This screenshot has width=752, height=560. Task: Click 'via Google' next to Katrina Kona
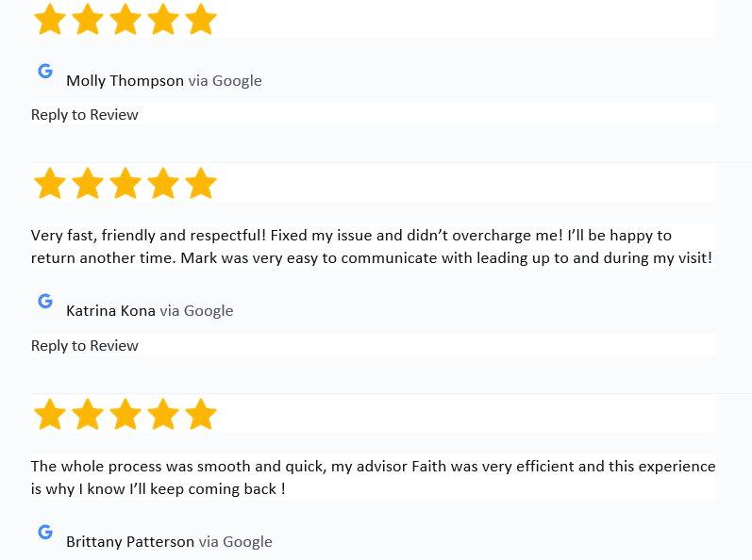point(196,310)
